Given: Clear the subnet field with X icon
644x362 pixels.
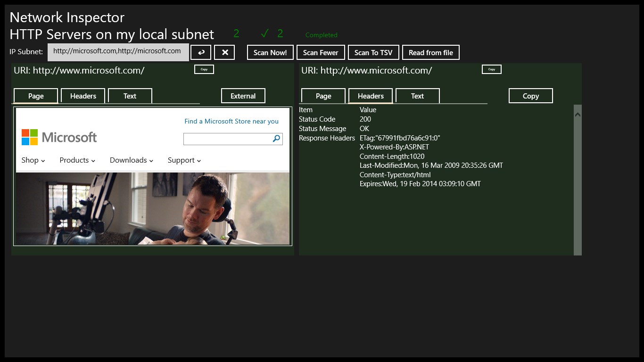Looking at the screenshot, I should pyautogui.click(x=224, y=52).
